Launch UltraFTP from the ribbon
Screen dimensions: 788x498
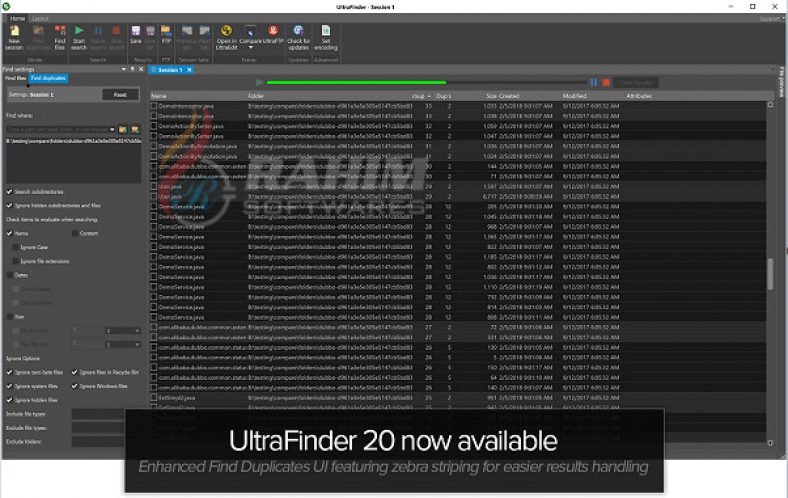tap(273, 35)
